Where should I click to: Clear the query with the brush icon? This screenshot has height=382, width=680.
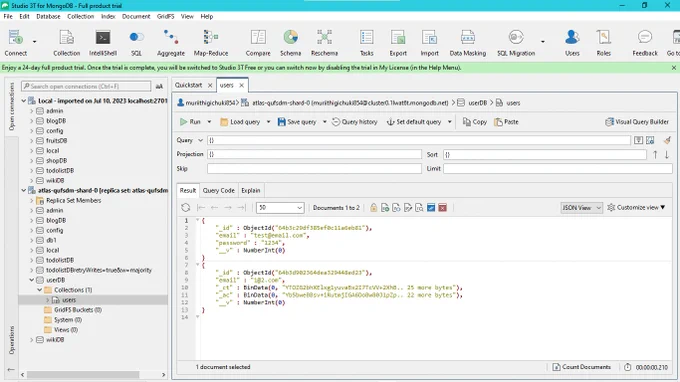point(667,140)
